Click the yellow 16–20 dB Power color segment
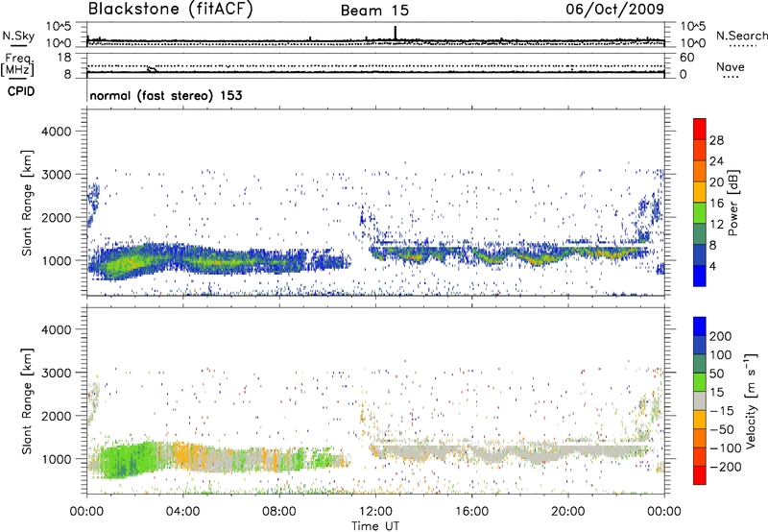The height and width of the screenshot is (532, 768). pyautogui.click(x=700, y=192)
